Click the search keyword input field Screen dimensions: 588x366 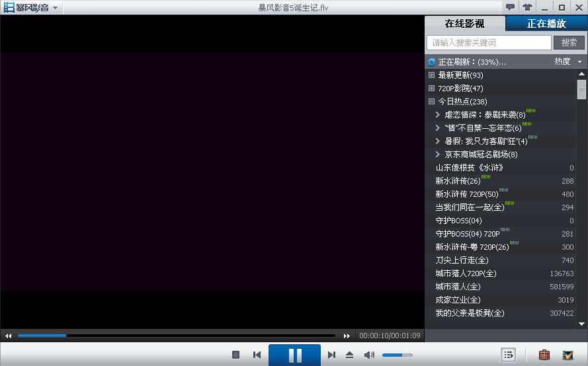489,43
